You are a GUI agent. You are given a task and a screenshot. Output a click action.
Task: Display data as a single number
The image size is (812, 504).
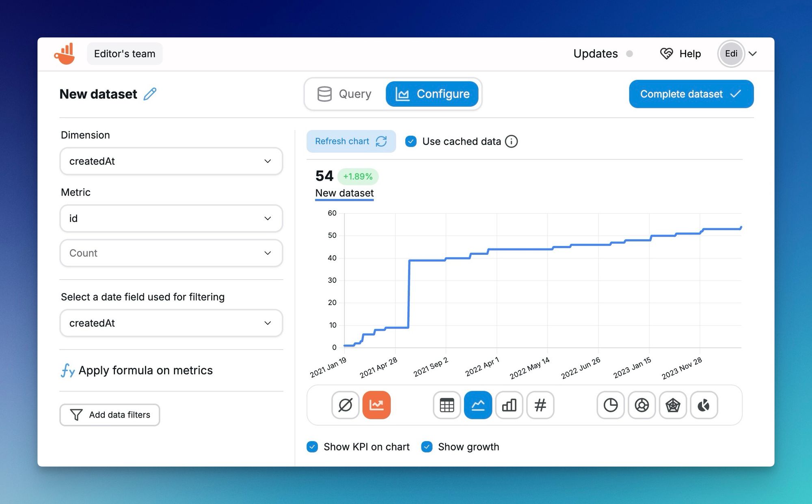(540, 405)
